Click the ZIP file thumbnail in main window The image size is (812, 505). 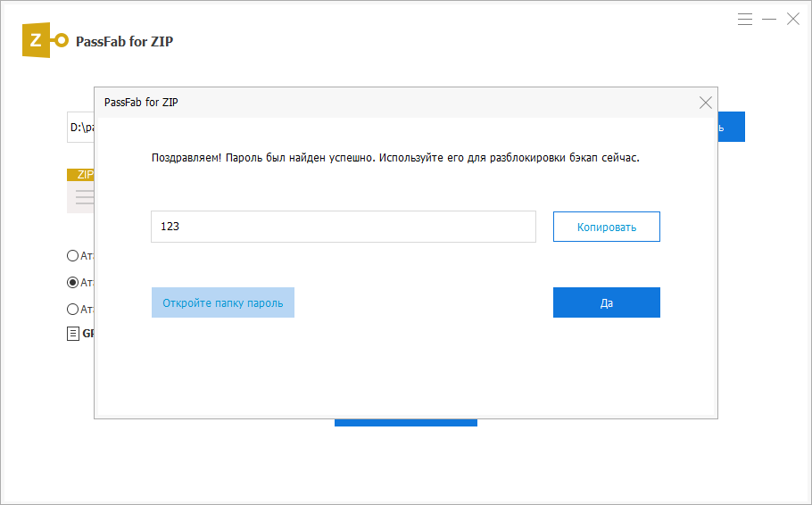[x=80, y=191]
